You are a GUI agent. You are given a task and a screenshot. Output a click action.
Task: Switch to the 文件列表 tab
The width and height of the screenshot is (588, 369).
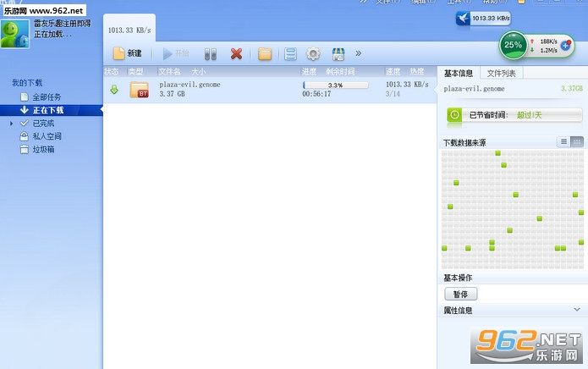[x=502, y=74]
